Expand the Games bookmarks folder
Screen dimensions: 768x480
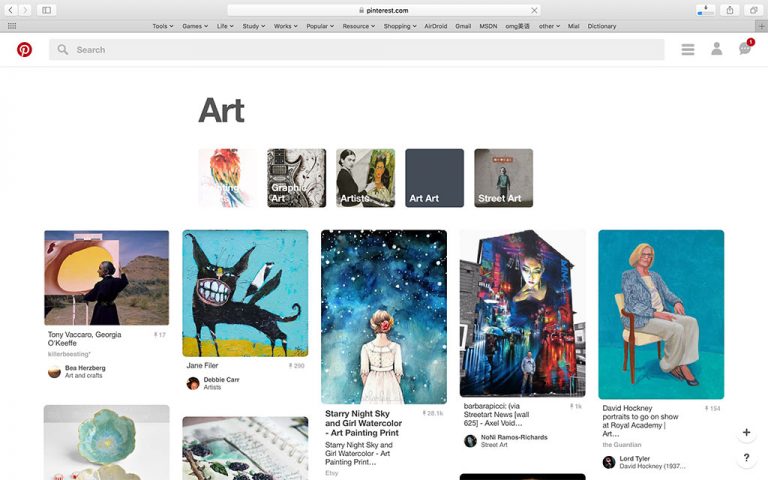(x=195, y=26)
